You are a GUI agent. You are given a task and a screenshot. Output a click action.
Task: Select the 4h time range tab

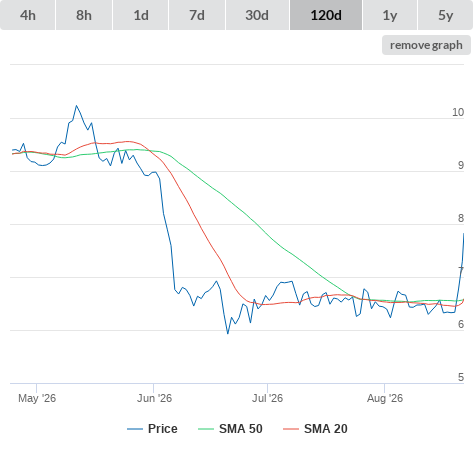28,15
